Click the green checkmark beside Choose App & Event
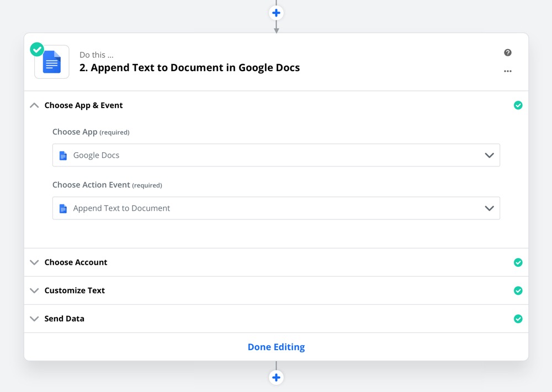Screen dimensions: 552x392 coord(518,105)
